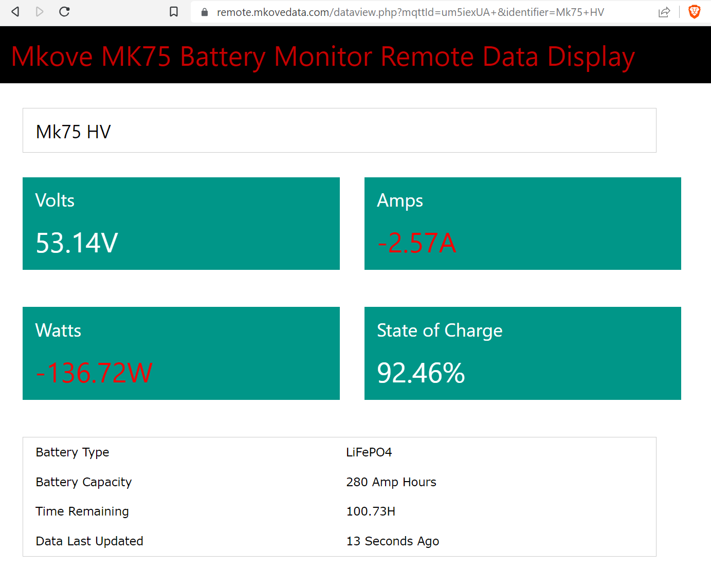711x588 pixels.
Task: Go back with the browser back arrow
Action: [15, 12]
